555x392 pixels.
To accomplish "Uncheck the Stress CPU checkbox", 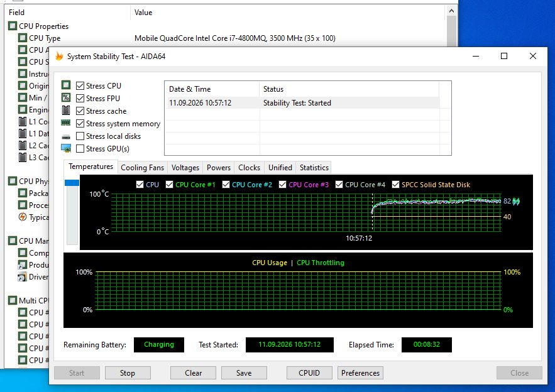I will [x=80, y=85].
